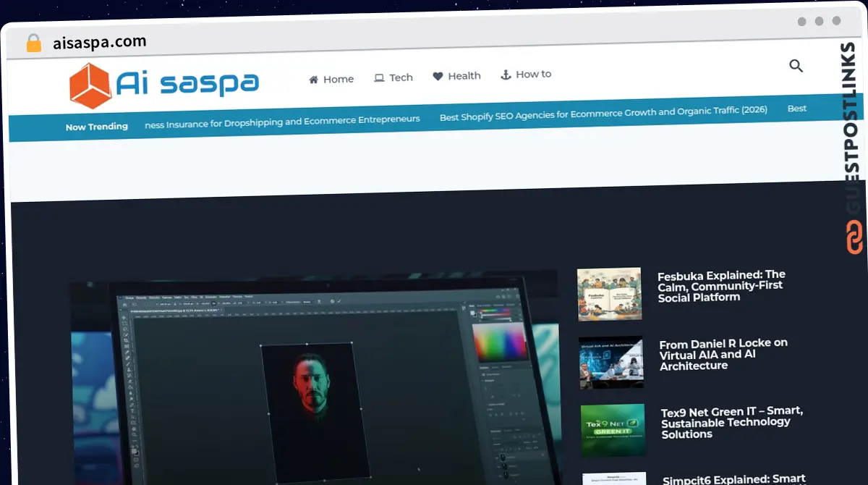Click the aisaspa.com address bar

pyautogui.click(x=100, y=42)
